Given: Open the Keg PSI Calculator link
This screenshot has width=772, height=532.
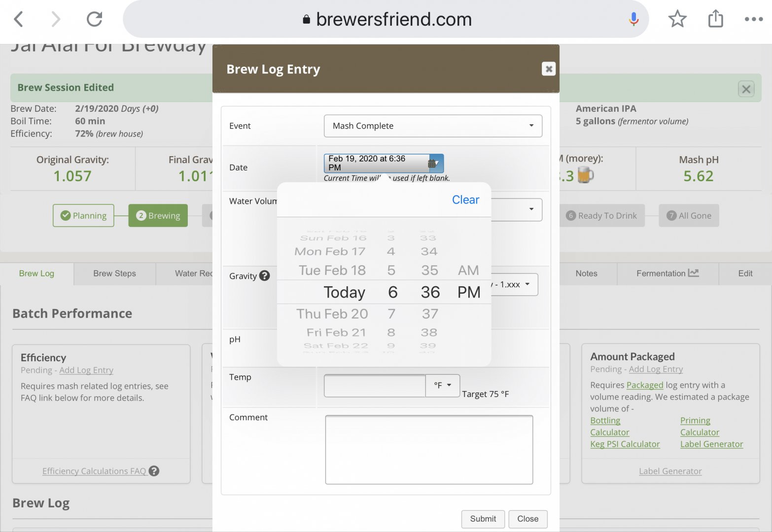Looking at the screenshot, I should 625,444.
